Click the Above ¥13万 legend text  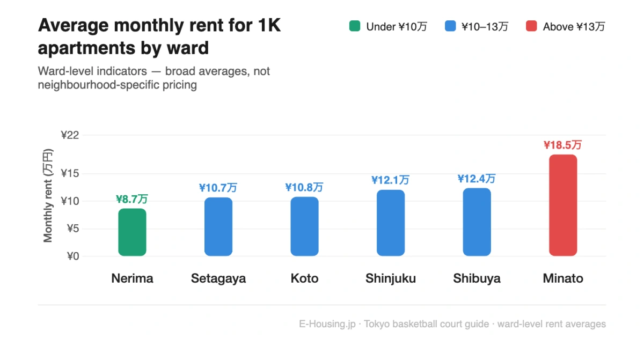coord(574,26)
